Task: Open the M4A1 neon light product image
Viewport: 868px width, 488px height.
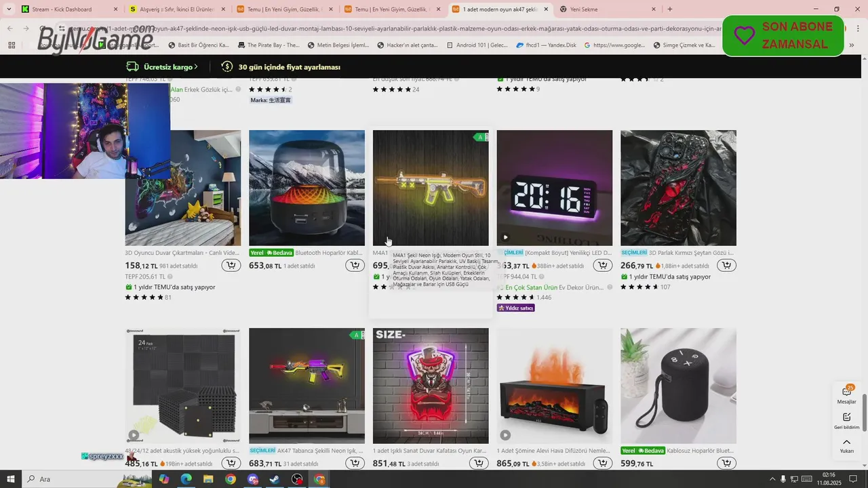Action: tap(431, 188)
